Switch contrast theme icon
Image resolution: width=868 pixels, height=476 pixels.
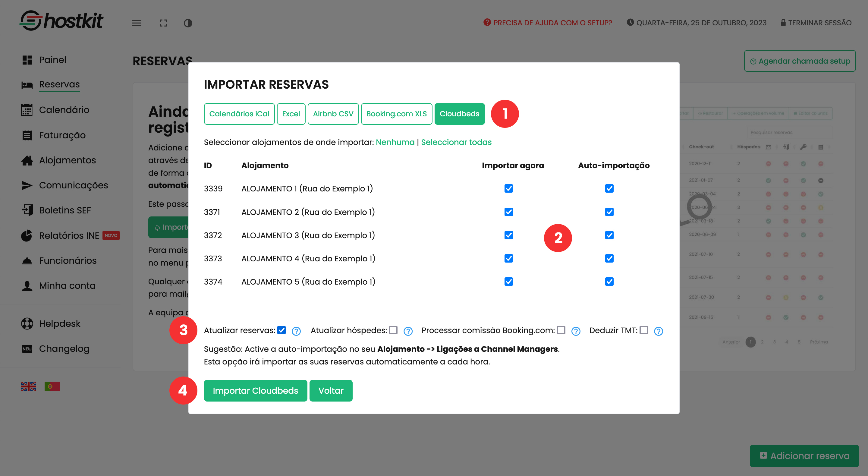coord(188,23)
